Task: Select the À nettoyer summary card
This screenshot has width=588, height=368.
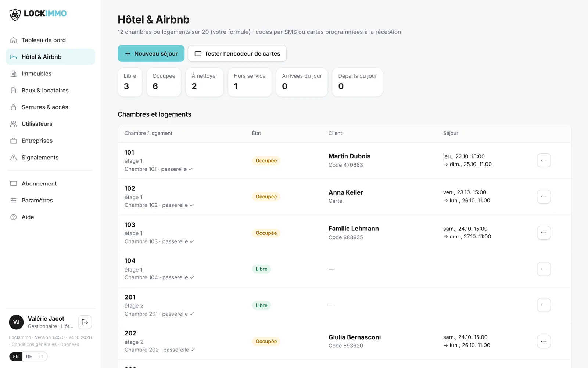Action: [x=205, y=82]
